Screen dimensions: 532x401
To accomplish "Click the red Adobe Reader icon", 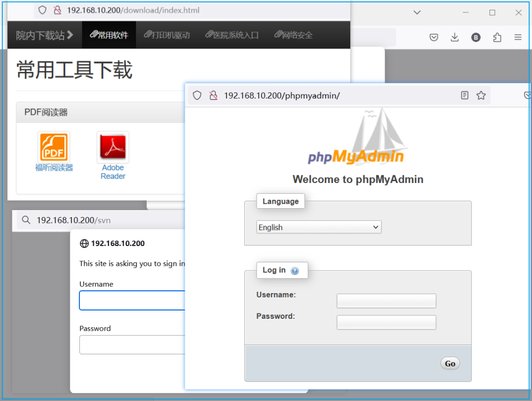I will 113,147.
